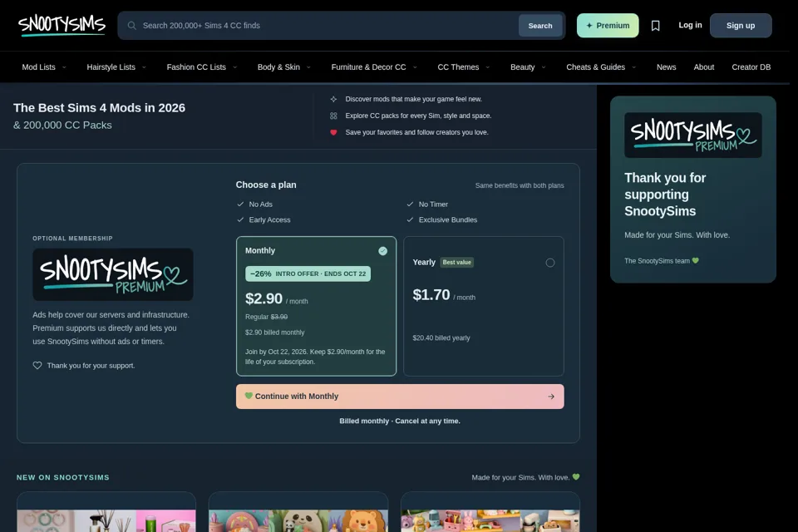Click the red heart favorites icon

(x=333, y=132)
